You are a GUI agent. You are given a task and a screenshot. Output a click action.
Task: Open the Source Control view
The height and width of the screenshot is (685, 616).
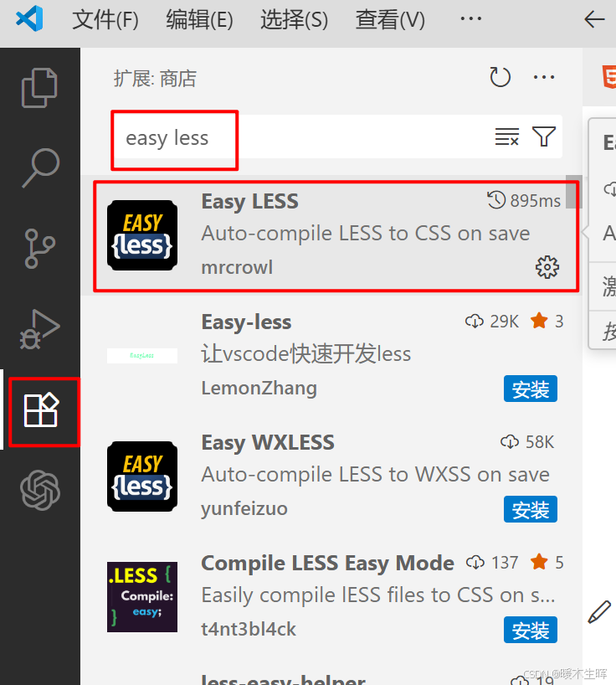click(39, 248)
